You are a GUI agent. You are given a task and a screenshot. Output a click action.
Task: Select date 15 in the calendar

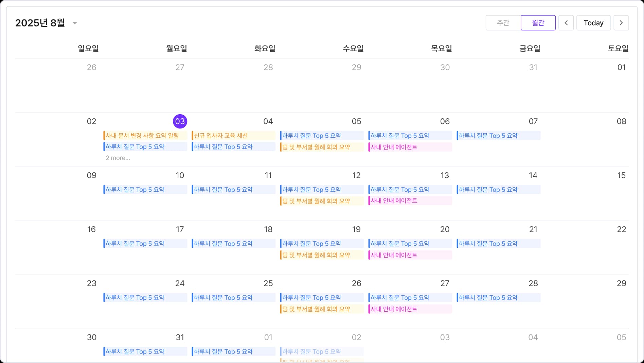coord(621,175)
